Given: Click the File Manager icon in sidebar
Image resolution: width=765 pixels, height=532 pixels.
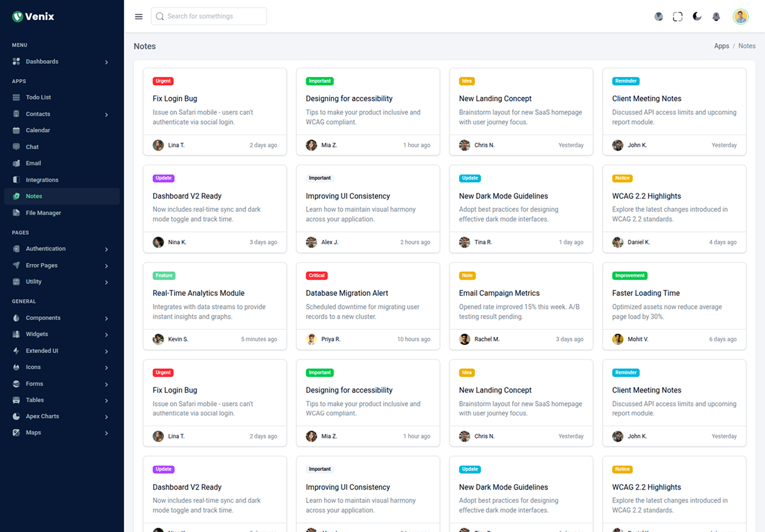Looking at the screenshot, I should coord(16,213).
